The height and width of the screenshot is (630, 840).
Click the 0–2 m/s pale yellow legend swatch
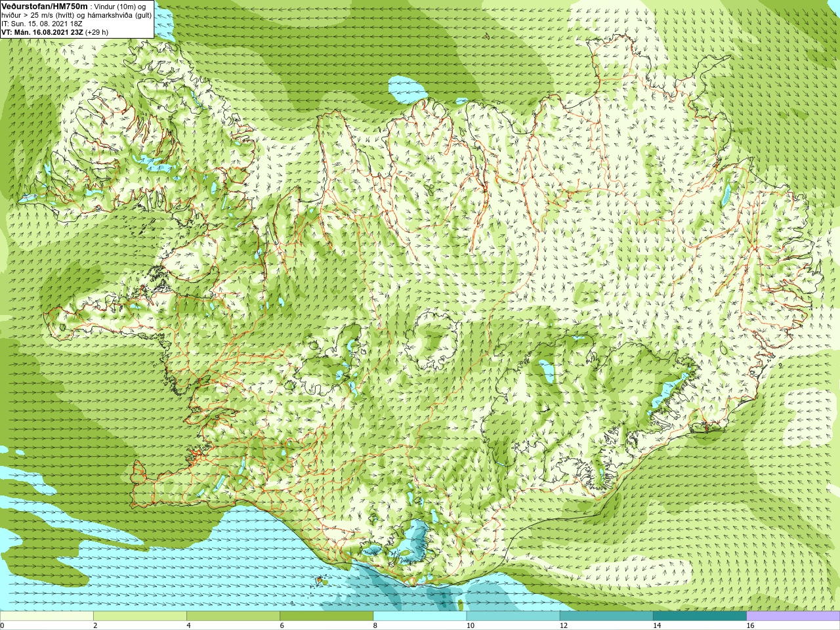pos(47,616)
